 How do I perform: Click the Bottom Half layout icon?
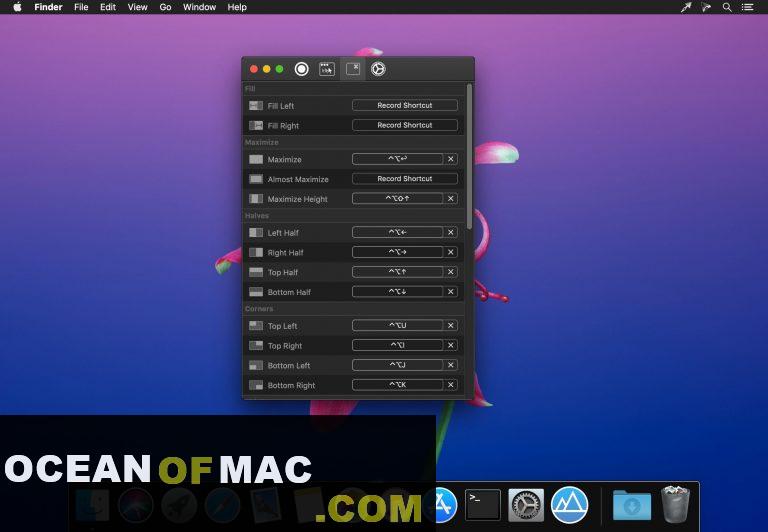pyautogui.click(x=256, y=292)
